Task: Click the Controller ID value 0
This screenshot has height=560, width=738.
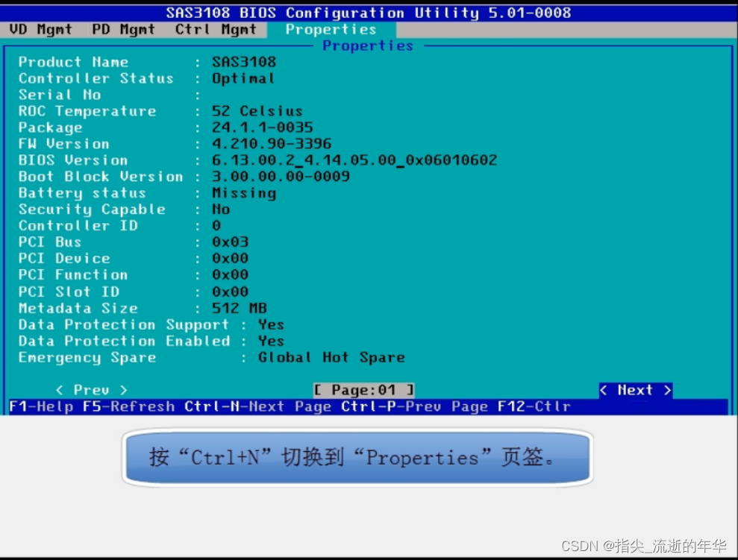Action: pos(216,226)
